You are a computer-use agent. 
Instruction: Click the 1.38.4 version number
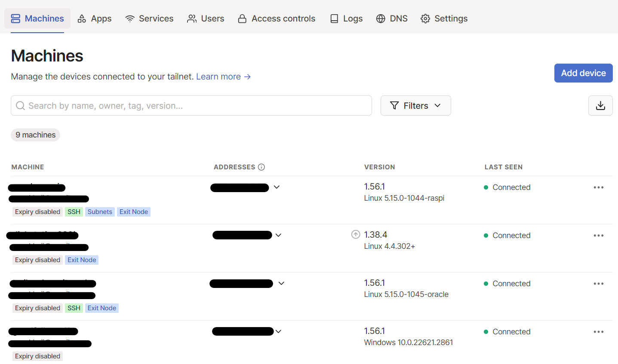(375, 235)
